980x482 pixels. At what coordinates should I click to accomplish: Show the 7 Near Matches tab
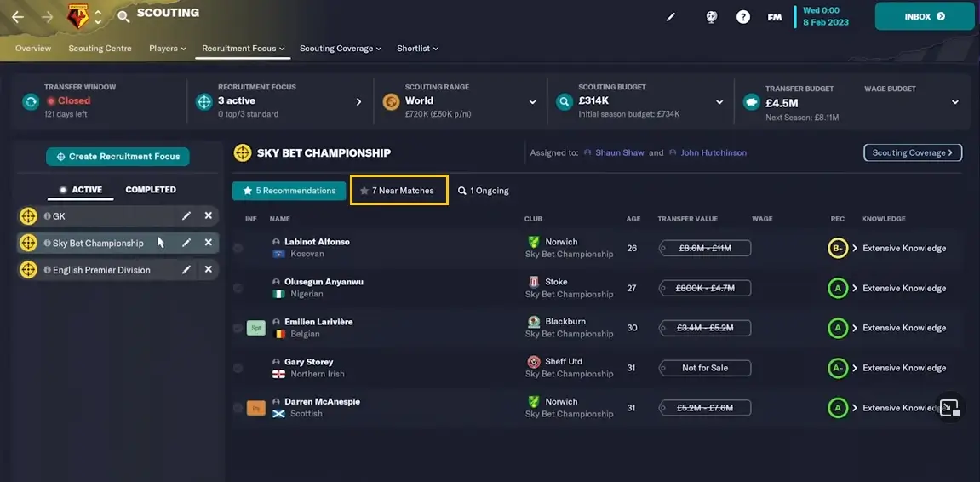coord(398,191)
